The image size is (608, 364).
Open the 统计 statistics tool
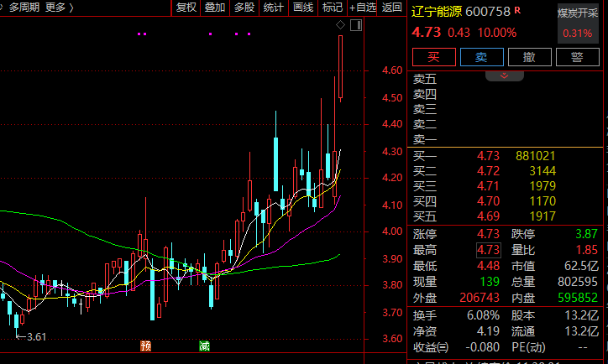274,8
